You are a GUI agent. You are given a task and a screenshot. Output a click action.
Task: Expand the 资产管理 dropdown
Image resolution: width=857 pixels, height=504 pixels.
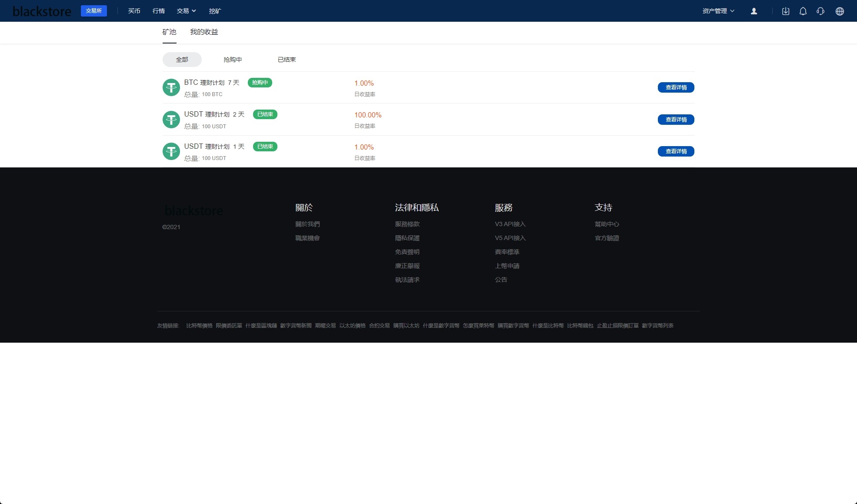click(718, 11)
